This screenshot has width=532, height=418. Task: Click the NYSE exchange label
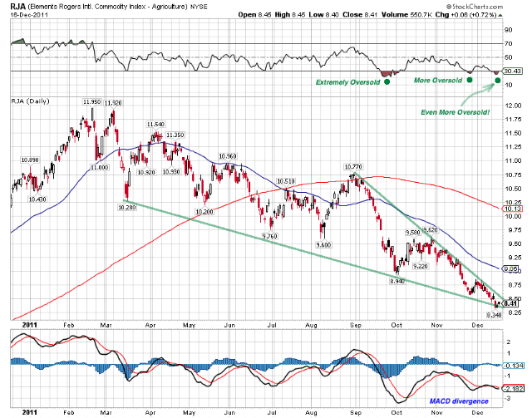199,7
